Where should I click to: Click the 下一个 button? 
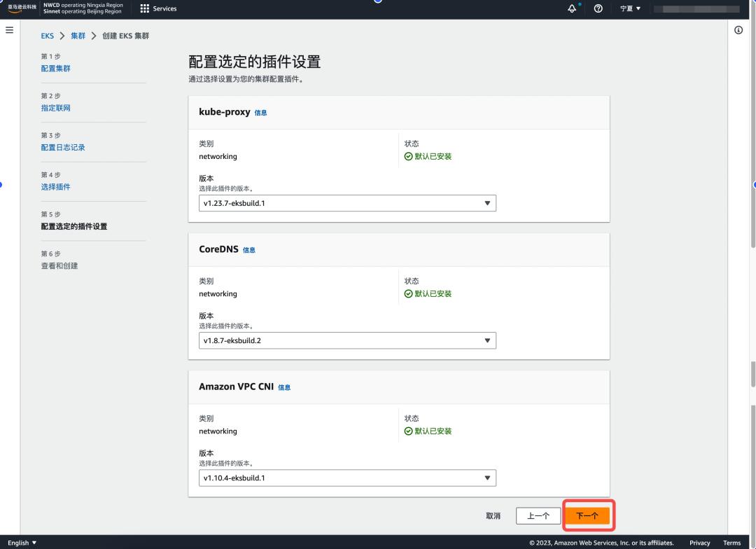[x=588, y=515]
